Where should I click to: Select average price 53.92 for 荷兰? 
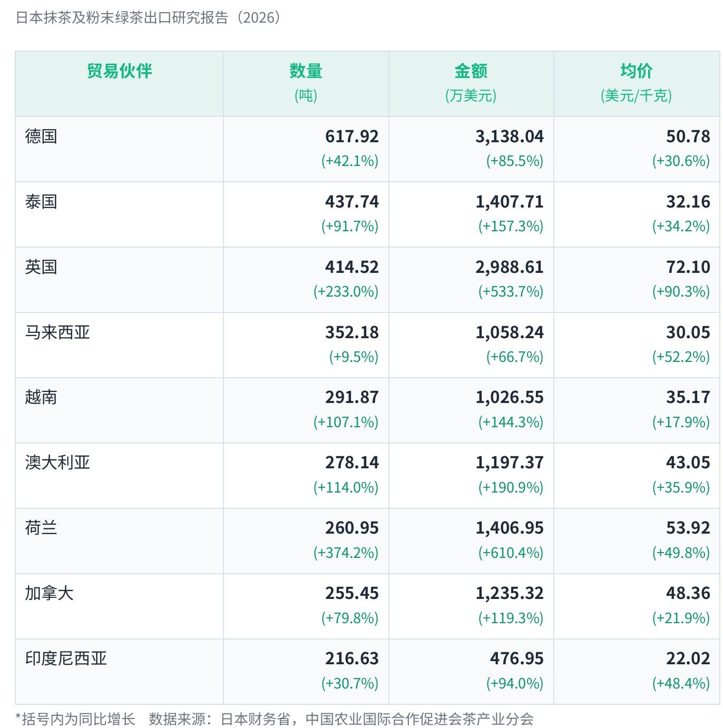688,528
